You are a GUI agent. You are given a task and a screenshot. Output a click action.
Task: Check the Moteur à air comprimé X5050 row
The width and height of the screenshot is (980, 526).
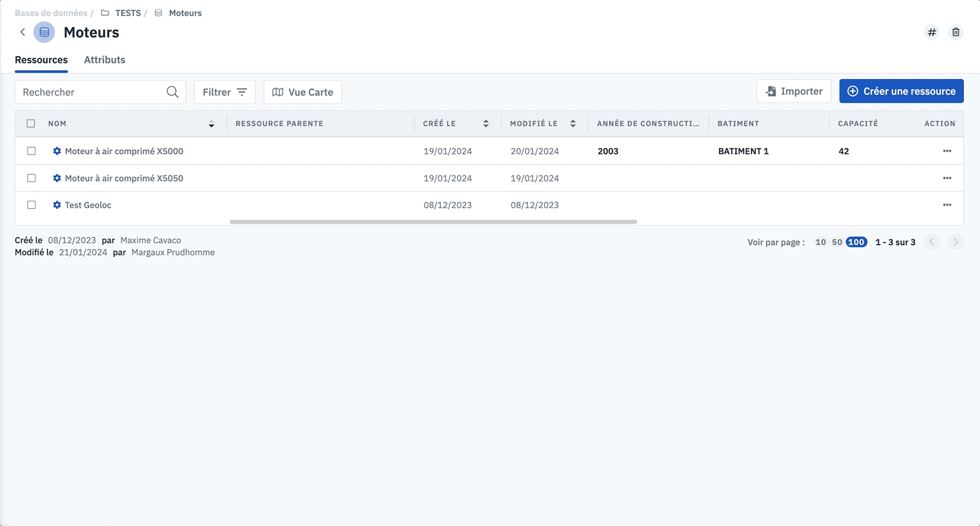click(31, 178)
